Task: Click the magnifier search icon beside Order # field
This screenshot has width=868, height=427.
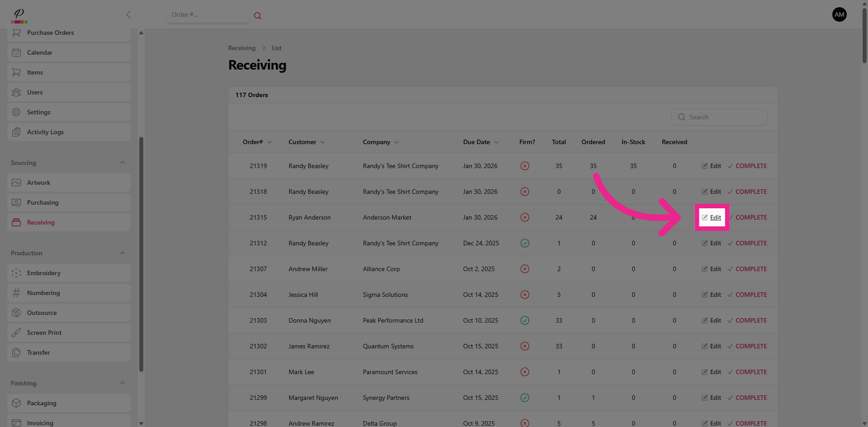Action: click(258, 16)
